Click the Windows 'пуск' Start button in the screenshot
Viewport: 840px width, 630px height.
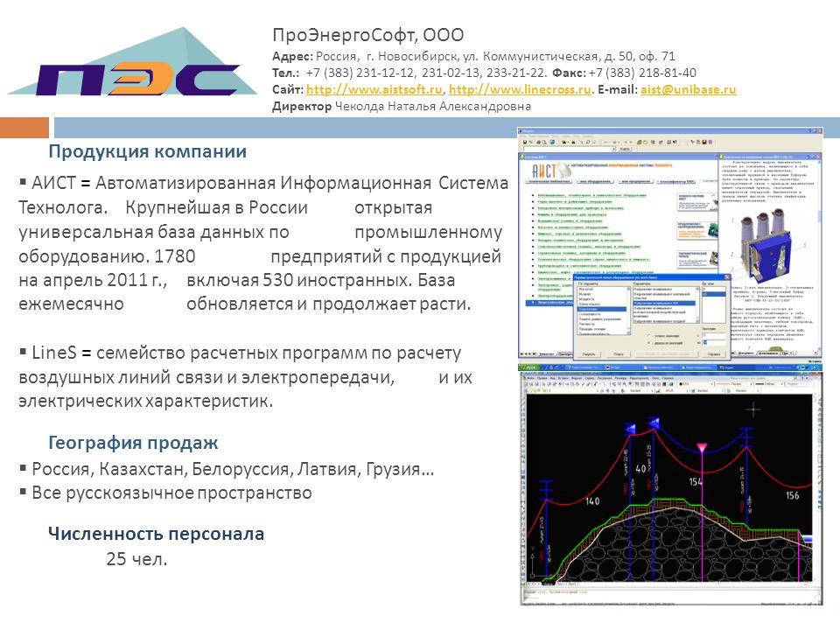click(x=530, y=367)
